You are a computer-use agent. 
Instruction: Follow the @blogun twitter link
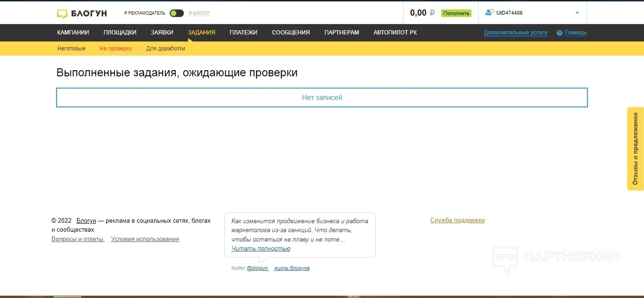[257, 268]
